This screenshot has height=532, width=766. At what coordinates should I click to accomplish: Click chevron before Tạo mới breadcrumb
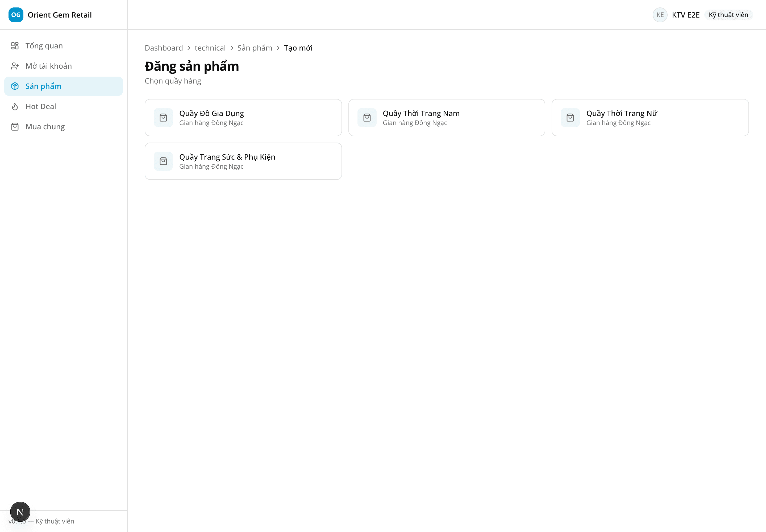[x=278, y=48]
